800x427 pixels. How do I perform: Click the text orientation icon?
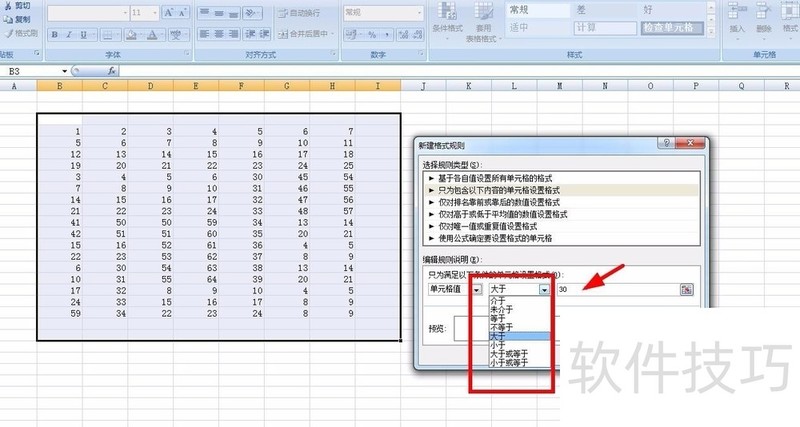[x=252, y=13]
